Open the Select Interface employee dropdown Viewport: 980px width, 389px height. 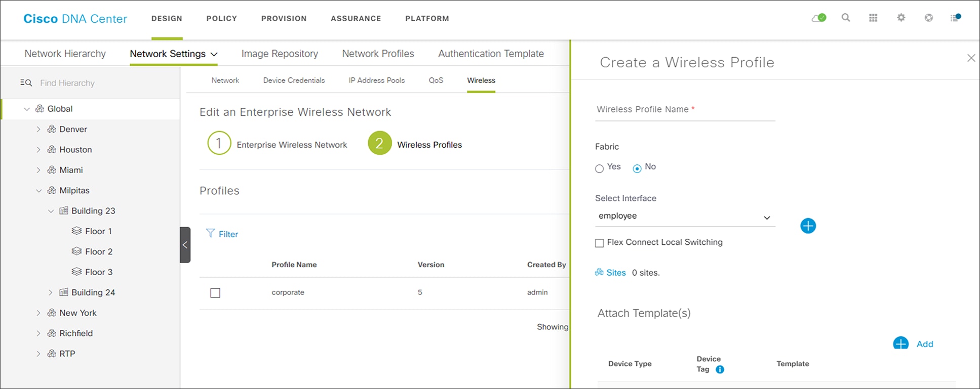click(x=685, y=217)
